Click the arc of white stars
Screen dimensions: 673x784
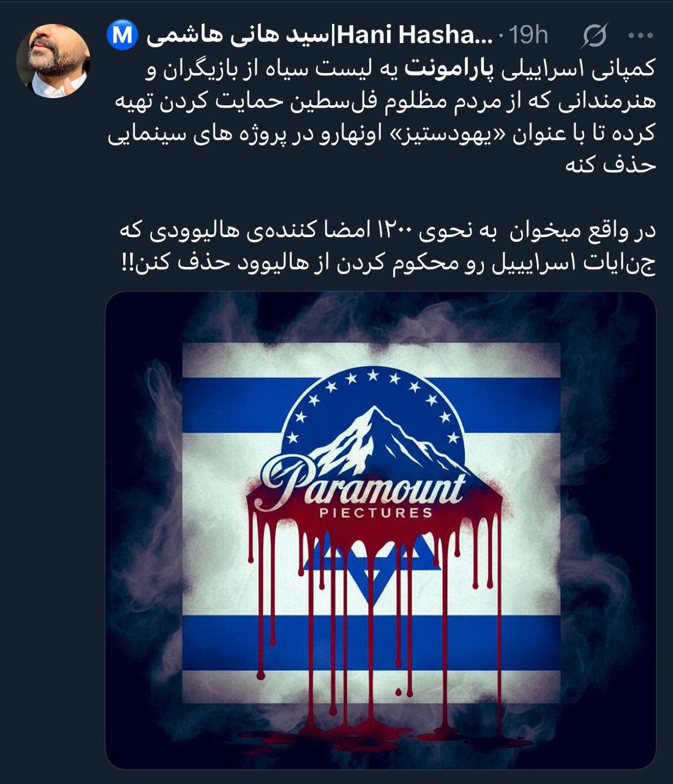pyautogui.click(x=376, y=399)
